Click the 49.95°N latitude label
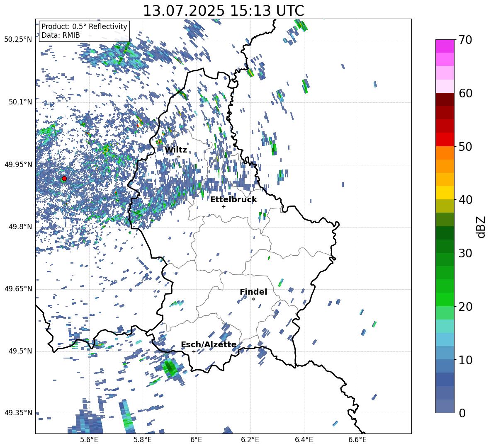 click(x=18, y=165)
